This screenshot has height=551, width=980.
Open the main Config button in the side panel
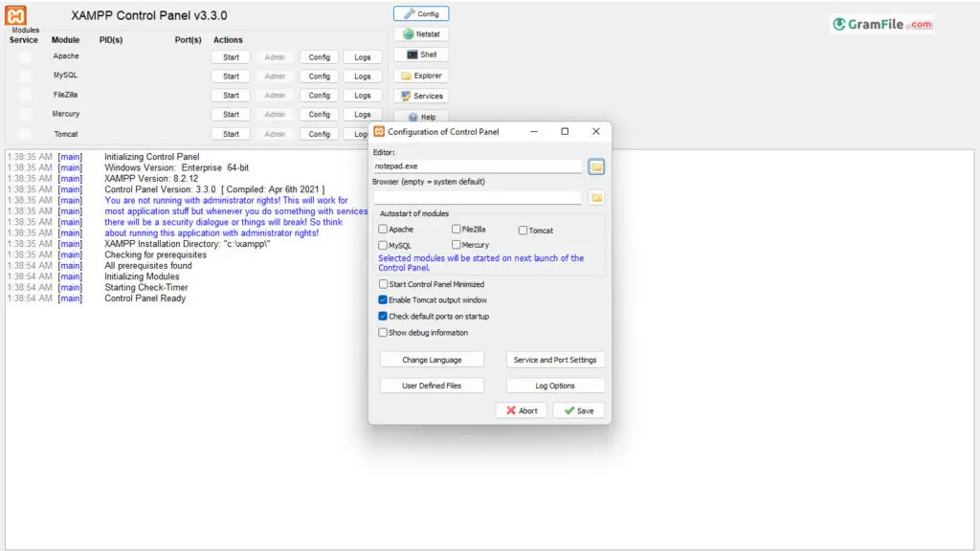pyautogui.click(x=421, y=13)
